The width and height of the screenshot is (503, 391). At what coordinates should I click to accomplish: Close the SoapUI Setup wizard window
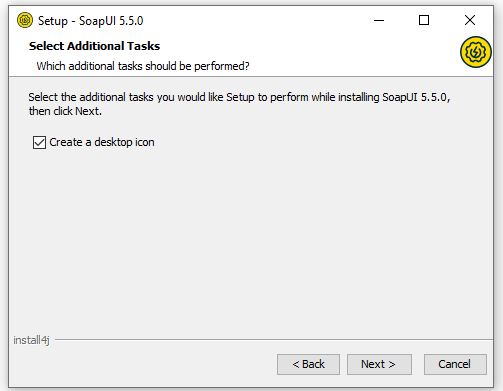pyautogui.click(x=470, y=20)
